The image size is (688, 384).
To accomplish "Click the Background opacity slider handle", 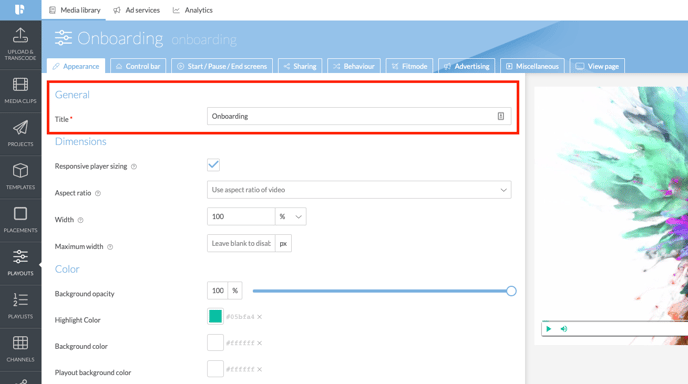I will pyautogui.click(x=511, y=291).
